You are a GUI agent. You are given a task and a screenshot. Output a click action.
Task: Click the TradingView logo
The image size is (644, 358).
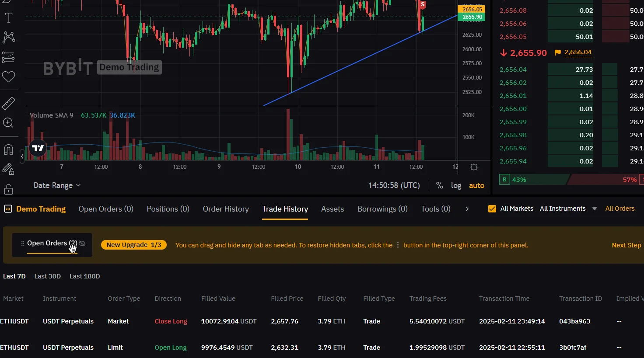(38, 148)
